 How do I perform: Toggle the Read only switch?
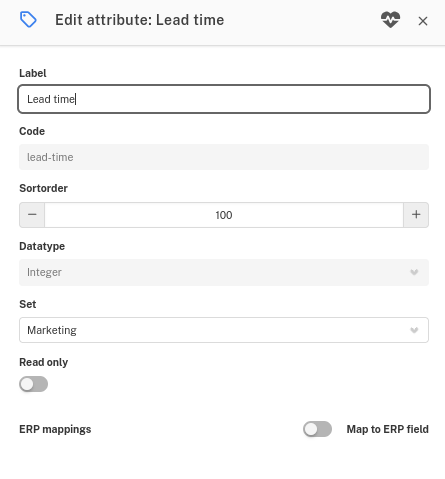(33, 384)
